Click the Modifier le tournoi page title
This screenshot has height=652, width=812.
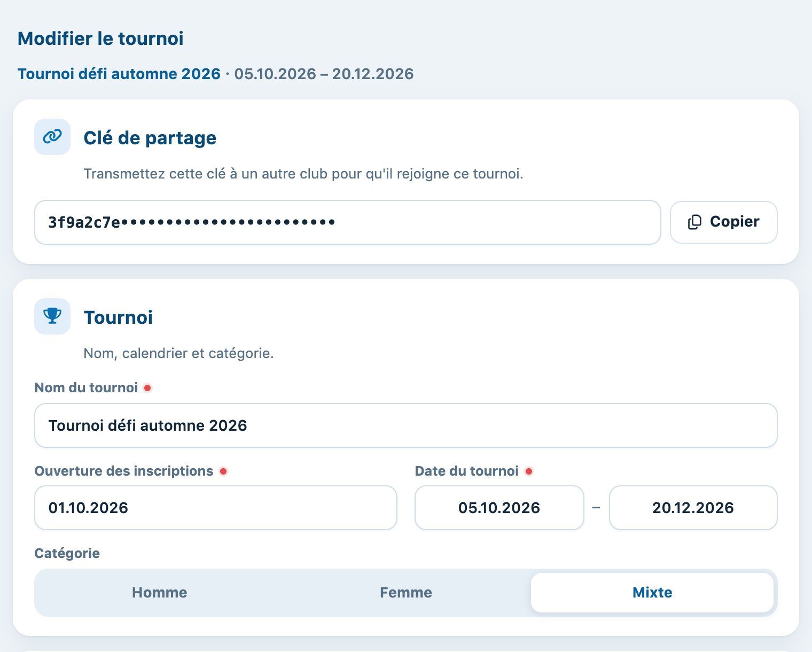100,38
